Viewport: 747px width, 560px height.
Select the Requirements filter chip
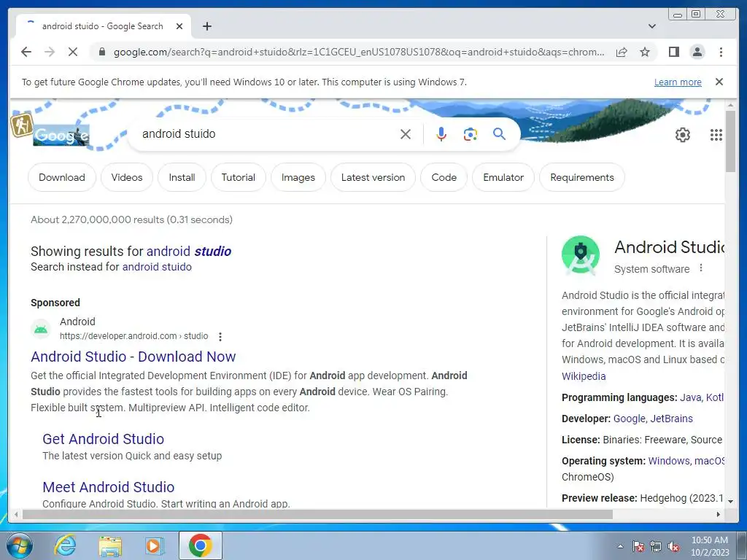pyautogui.click(x=582, y=178)
